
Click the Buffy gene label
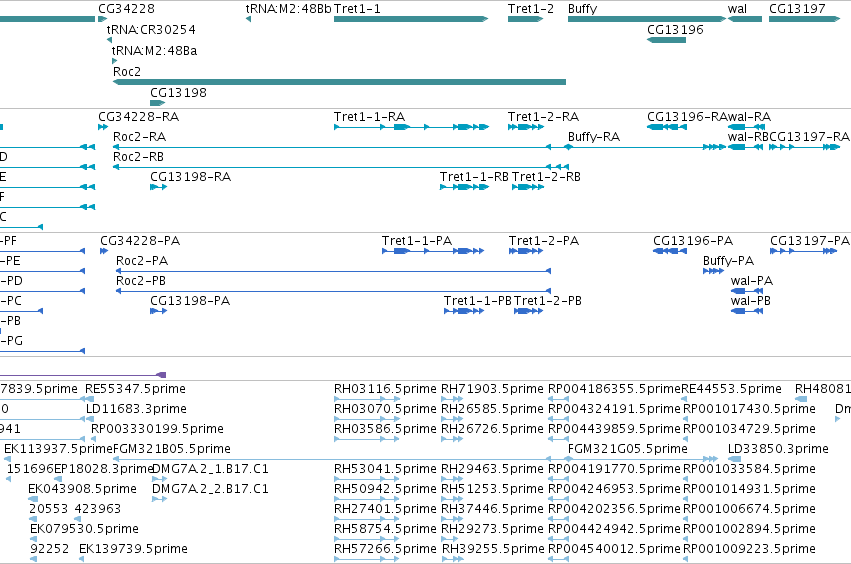point(582,9)
